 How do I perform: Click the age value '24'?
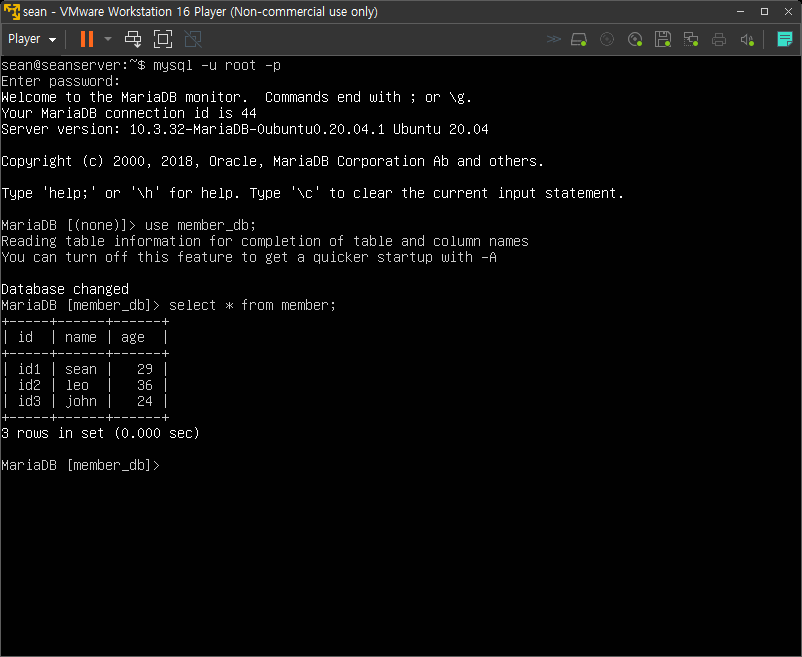pyautogui.click(x=145, y=401)
